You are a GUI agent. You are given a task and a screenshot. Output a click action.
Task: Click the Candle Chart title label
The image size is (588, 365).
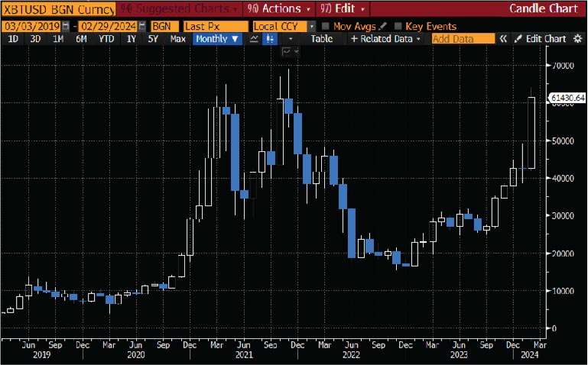(x=543, y=8)
